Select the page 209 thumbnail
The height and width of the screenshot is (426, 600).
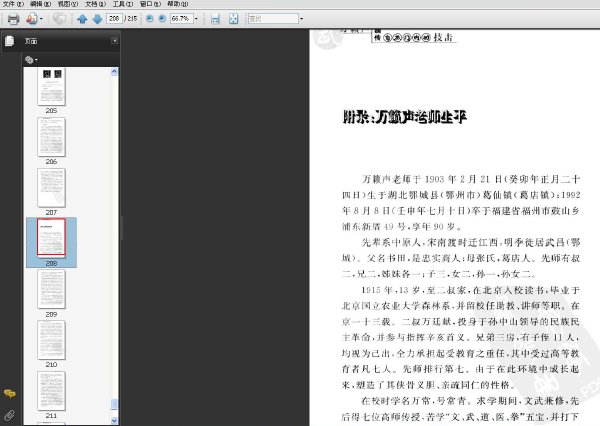(x=51, y=289)
